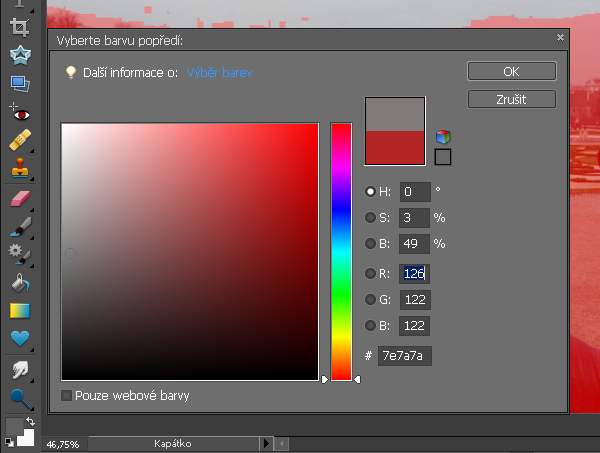
Task: Select the Clone Stamp tool
Action: [19, 169]
